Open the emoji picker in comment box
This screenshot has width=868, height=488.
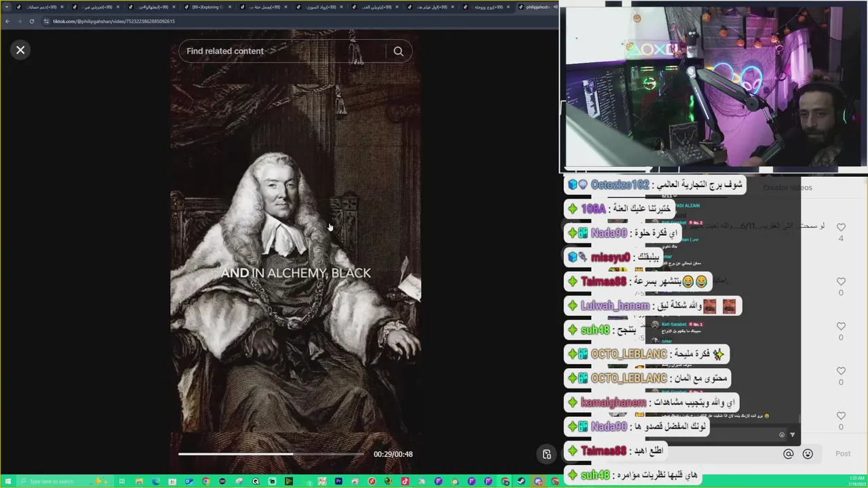click(808, 454)
